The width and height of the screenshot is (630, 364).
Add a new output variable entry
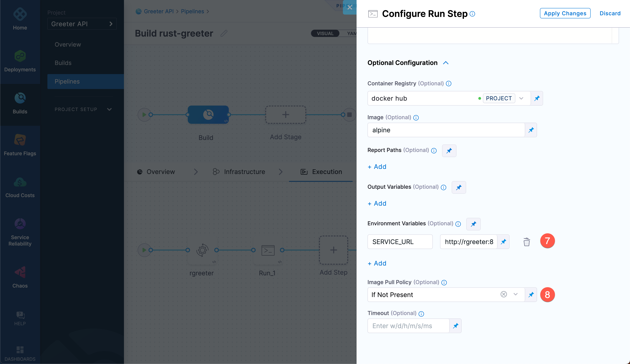tap(377, 203)
